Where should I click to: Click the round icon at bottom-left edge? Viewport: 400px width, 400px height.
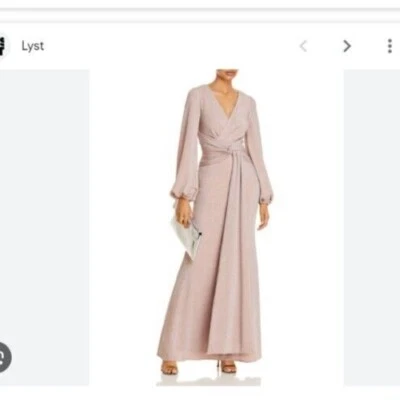point(5,357)
